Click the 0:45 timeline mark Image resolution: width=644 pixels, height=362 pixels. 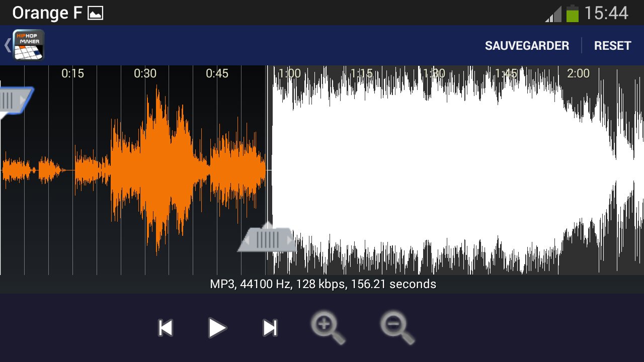point(217,74)
